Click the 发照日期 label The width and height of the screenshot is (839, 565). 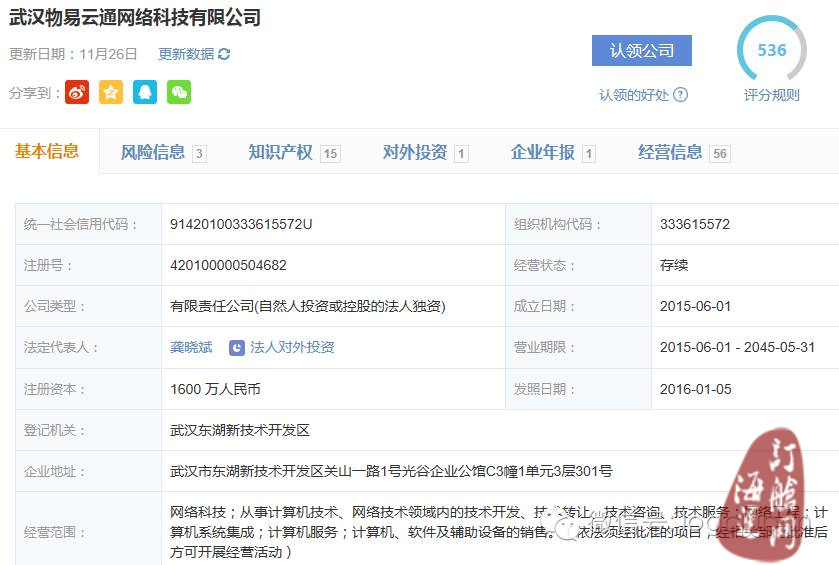click(544, 389)
